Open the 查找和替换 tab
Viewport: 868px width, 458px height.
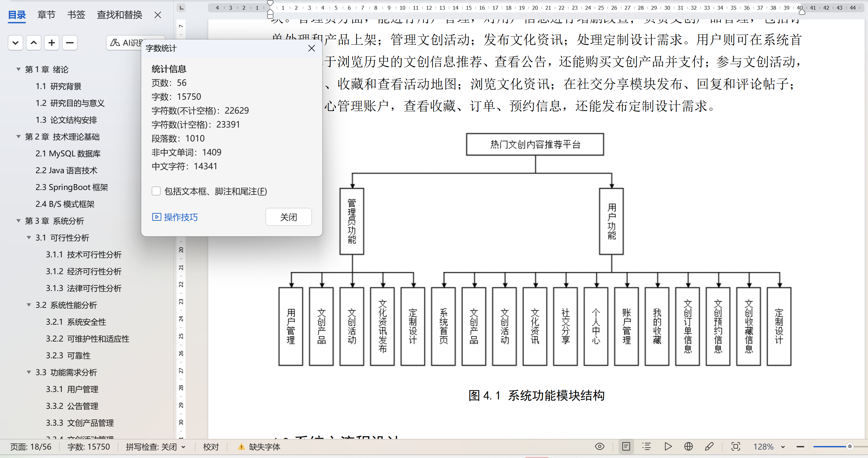point(119,15)
